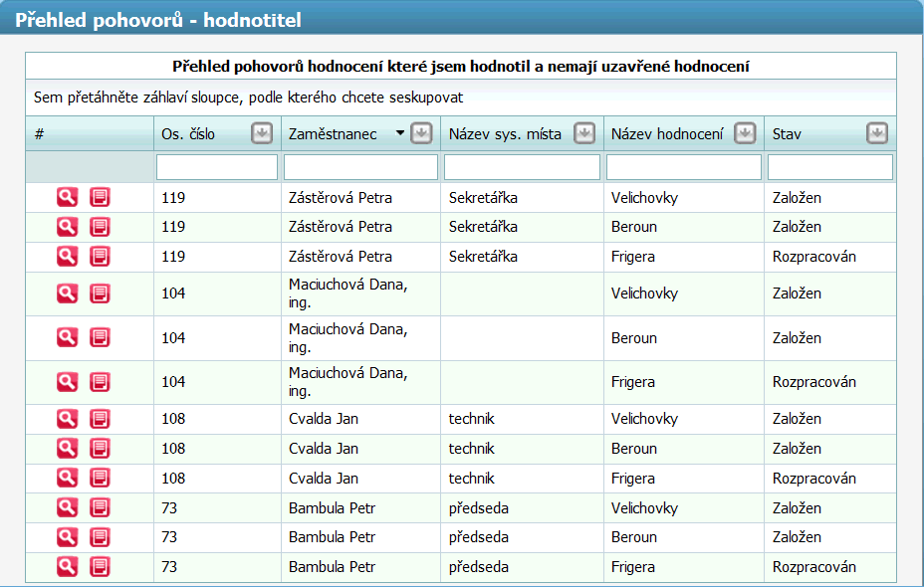This screenshot has height=587, width=924.
Task: Click magnifier icon for Cvalda Jan Beroun row
Action: pyautogui.click(x=67, y=449)
